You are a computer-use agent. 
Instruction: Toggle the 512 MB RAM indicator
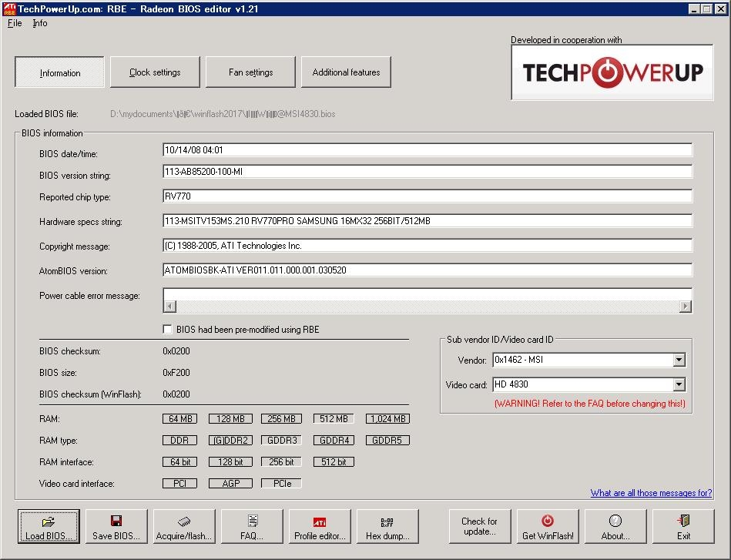[334, 419]
